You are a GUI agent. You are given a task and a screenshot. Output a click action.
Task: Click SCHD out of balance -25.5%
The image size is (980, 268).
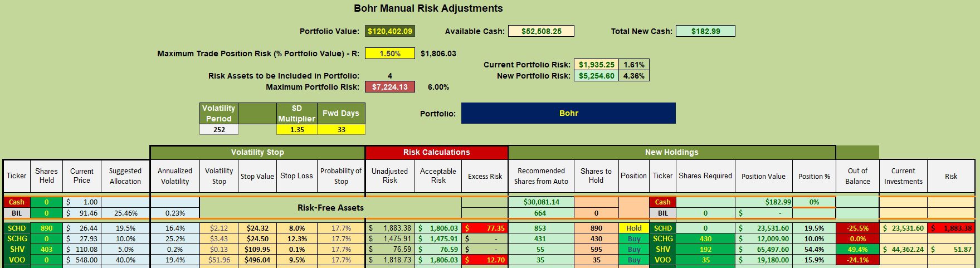(857, 228)
